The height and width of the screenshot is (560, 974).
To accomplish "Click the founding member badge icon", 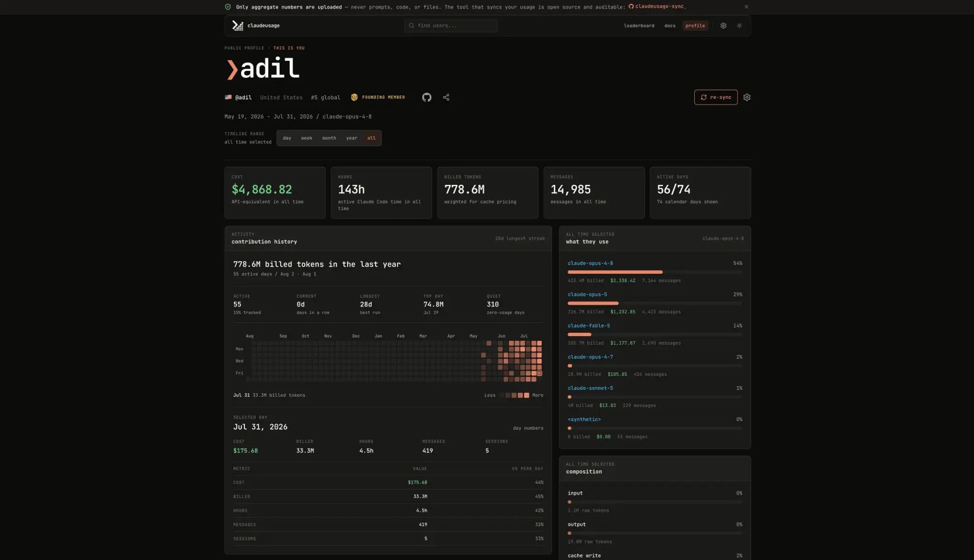I will point(354,97).
